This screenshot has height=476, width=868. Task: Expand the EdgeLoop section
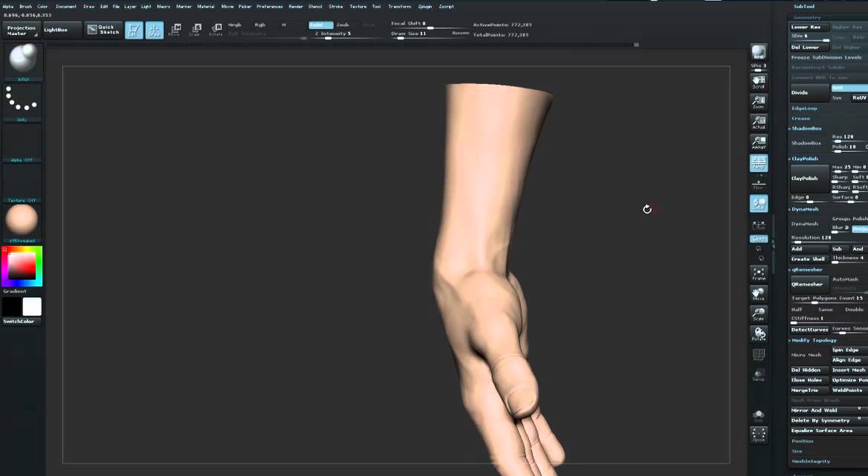pos(804,109)
